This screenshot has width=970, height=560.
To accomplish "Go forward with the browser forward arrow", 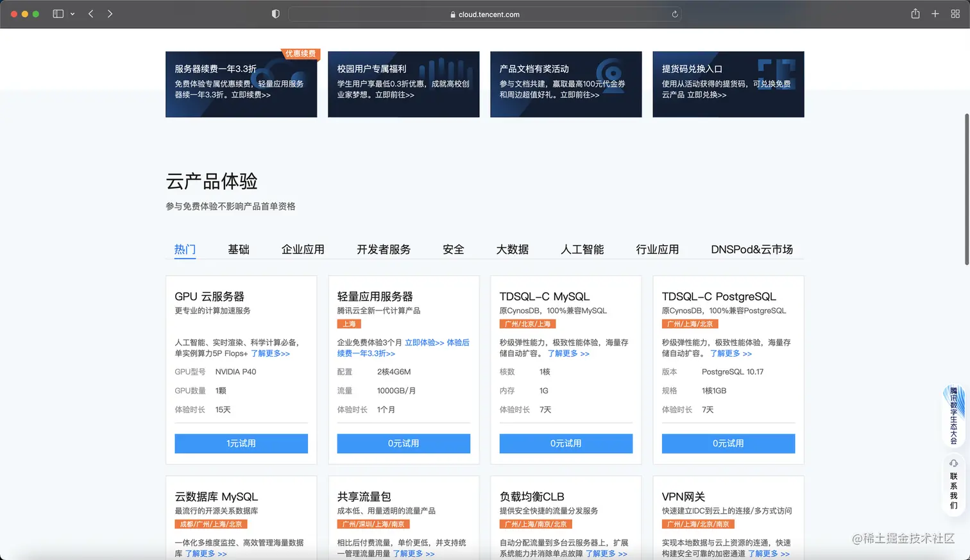I will tap(110, 14).
